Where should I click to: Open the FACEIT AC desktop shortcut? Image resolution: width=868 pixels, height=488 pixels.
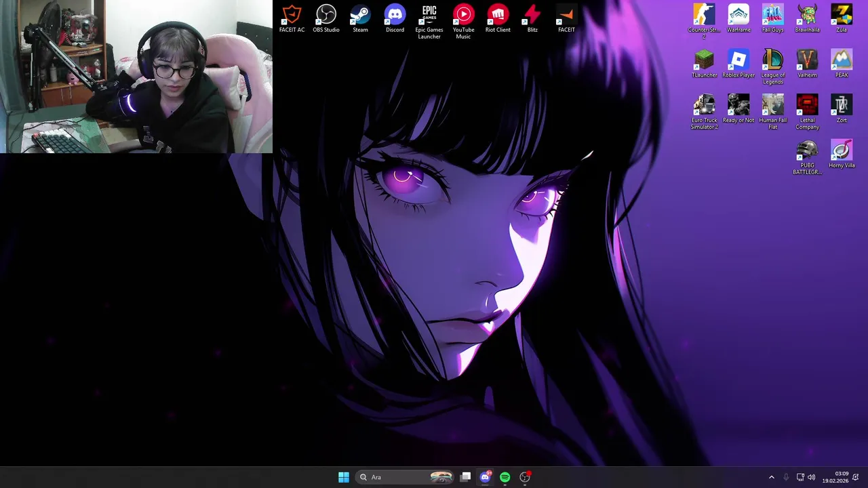(x=292, y=19)
